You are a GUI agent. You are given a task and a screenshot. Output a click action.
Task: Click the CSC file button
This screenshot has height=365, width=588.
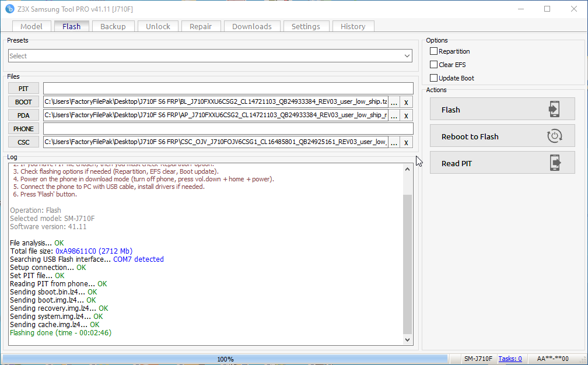(x=23, y=142)
